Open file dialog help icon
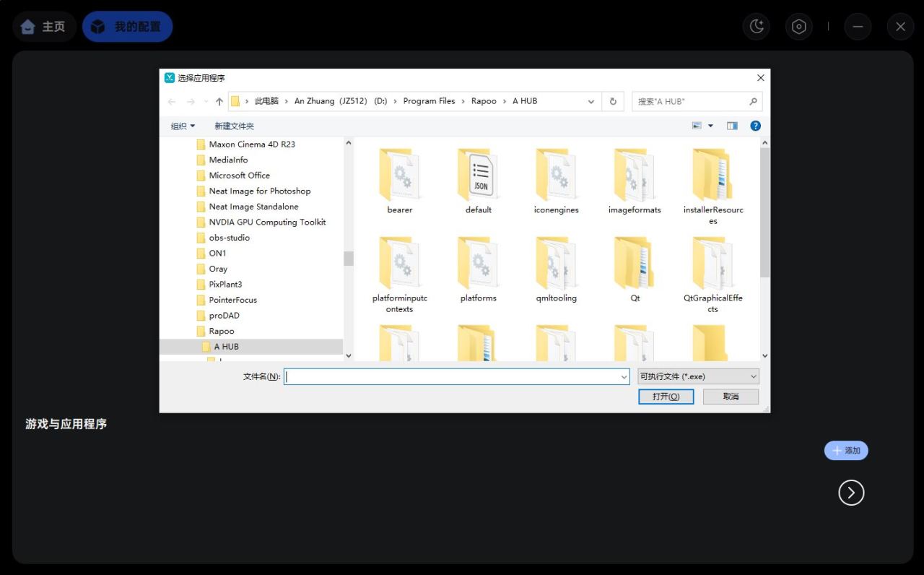Viewport: 924px width, 575px height. 755,126
